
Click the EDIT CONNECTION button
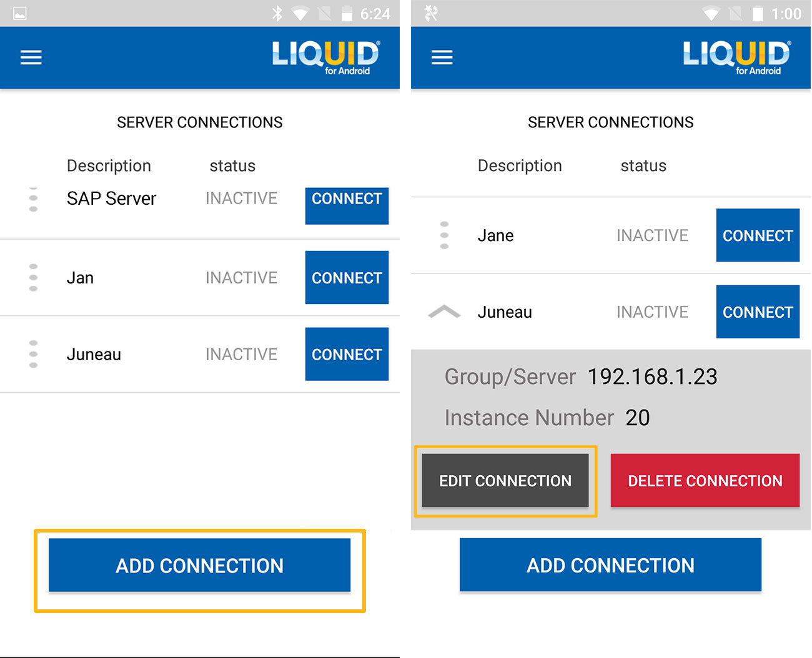pos(505,481)
